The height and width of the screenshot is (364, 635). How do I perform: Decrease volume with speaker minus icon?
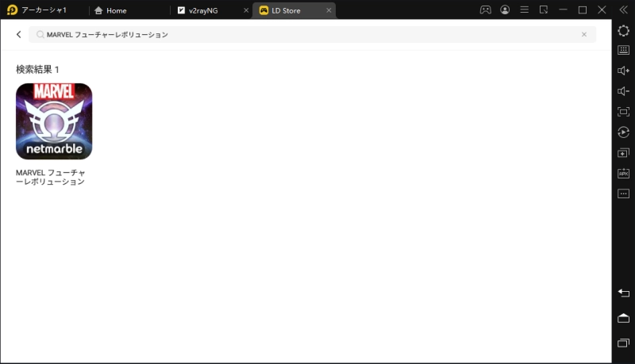[623, 91]
